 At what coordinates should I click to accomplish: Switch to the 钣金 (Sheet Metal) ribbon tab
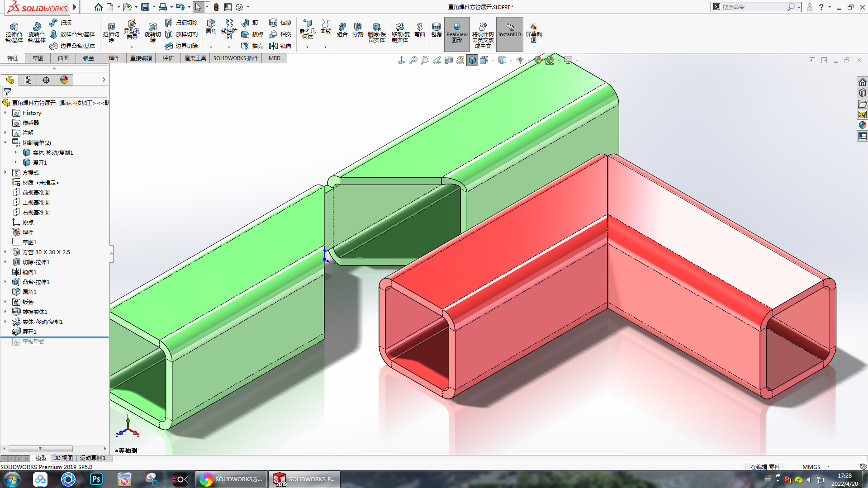[x=89, y=58]
